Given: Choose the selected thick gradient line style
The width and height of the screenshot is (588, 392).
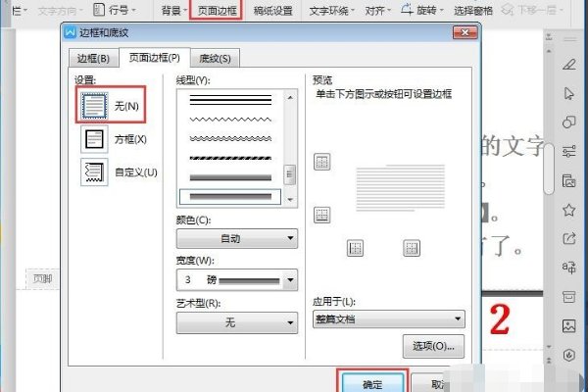Looking at the screenshot, I should pyautogui.click(x=230, y=197).
